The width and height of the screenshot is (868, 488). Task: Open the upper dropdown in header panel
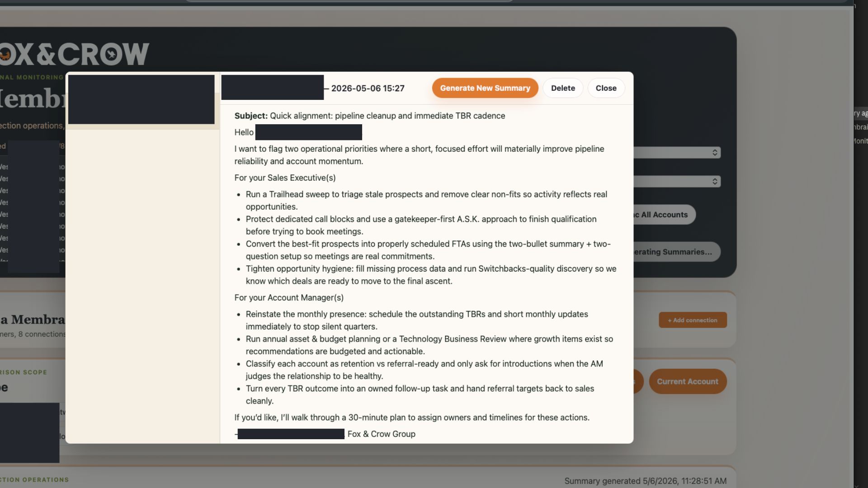[x=677, y=152]
